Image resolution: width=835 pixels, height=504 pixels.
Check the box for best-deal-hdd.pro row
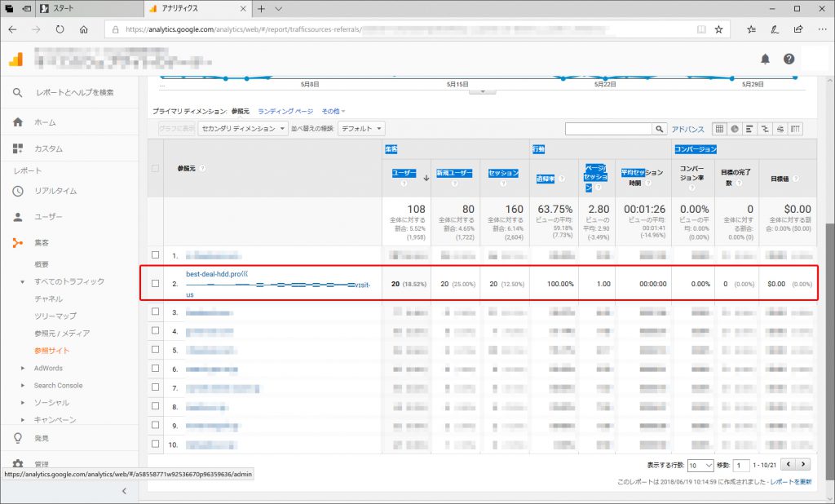pyautogui.click(x=155, y=284)
